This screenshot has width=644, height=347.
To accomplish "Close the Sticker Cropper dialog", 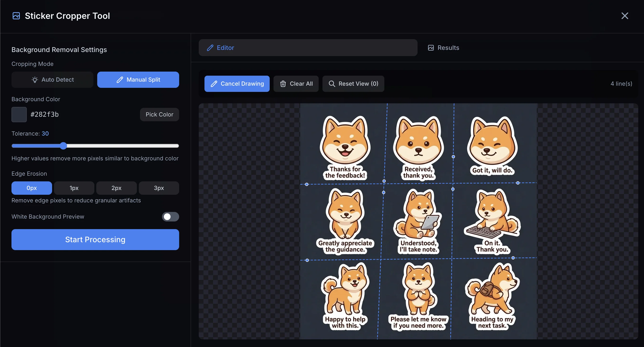I will 624,16.
